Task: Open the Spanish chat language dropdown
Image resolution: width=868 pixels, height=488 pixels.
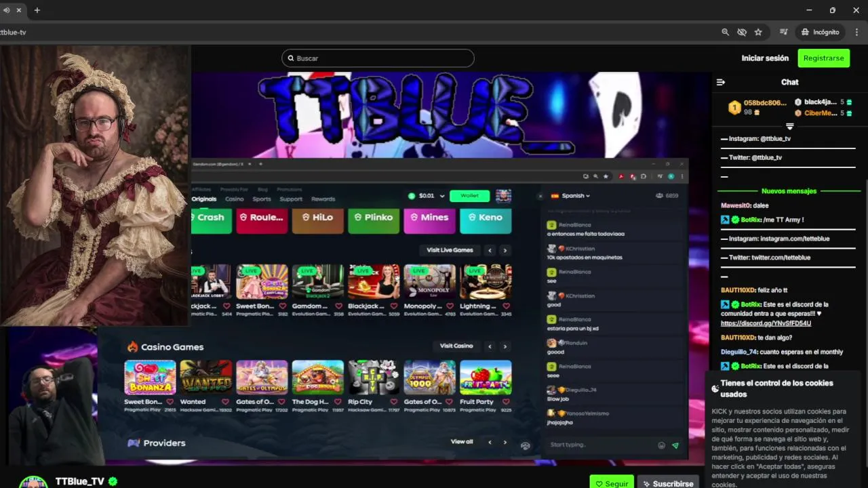Action: click(x=570, y=196)
